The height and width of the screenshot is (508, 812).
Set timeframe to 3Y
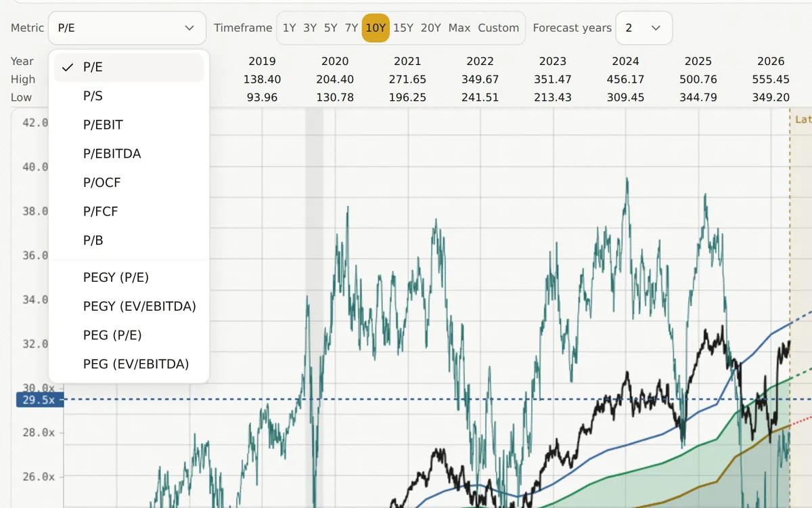(x=310, y=28)
